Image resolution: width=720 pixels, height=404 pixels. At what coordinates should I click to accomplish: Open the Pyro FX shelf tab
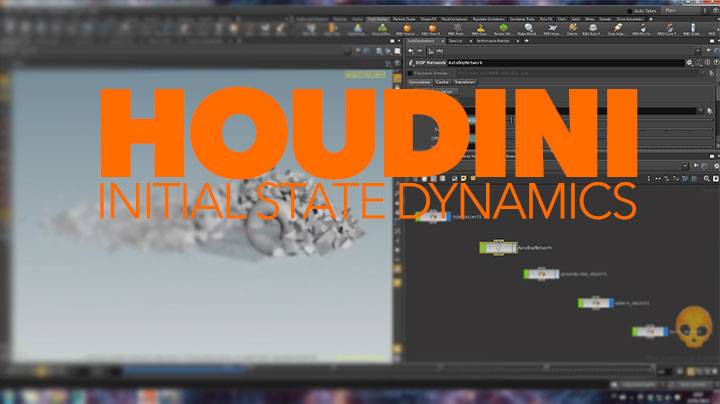tap(546, 19)
